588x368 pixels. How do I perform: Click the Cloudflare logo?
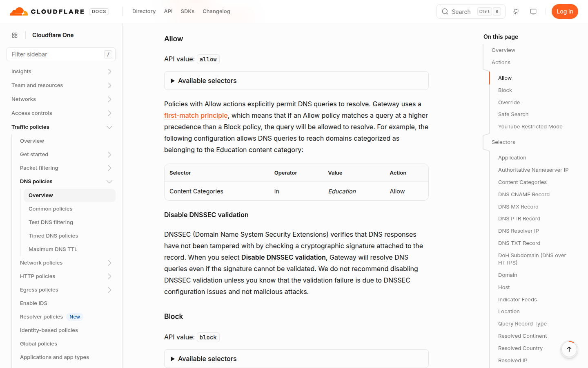point(47,11)
